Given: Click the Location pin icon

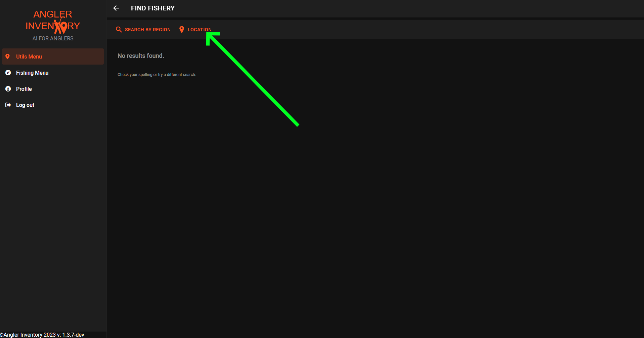Looking at the screenshot, I should (182, 30).
